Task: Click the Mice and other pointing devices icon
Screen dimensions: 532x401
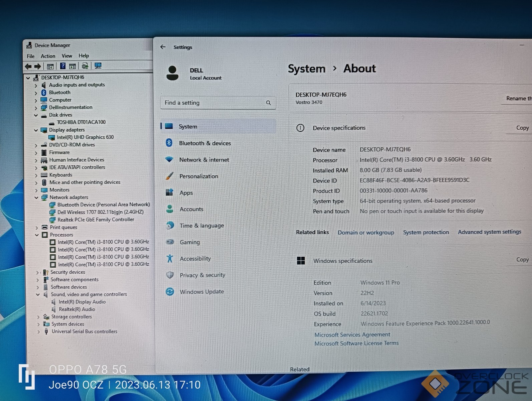Action: (x=44, y=182)
